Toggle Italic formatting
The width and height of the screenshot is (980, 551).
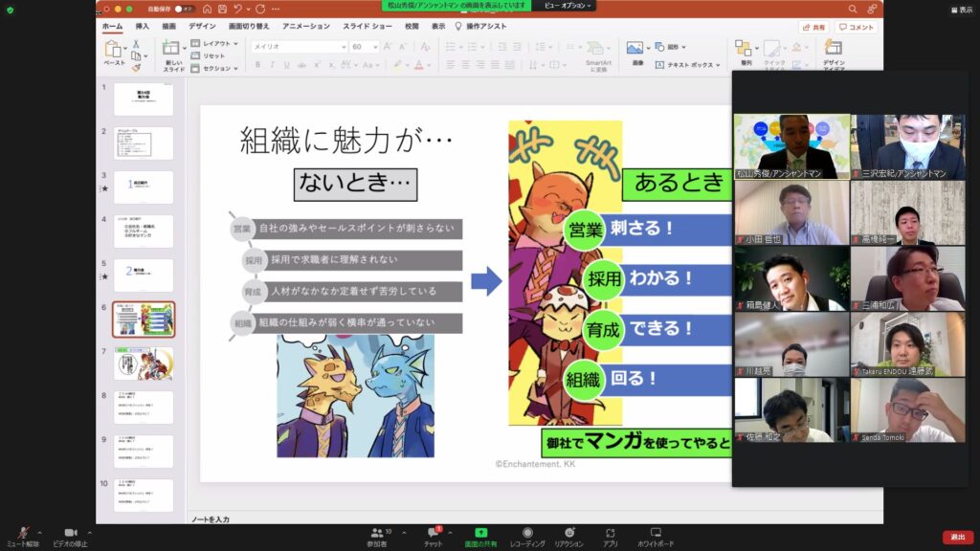point(272,65)
